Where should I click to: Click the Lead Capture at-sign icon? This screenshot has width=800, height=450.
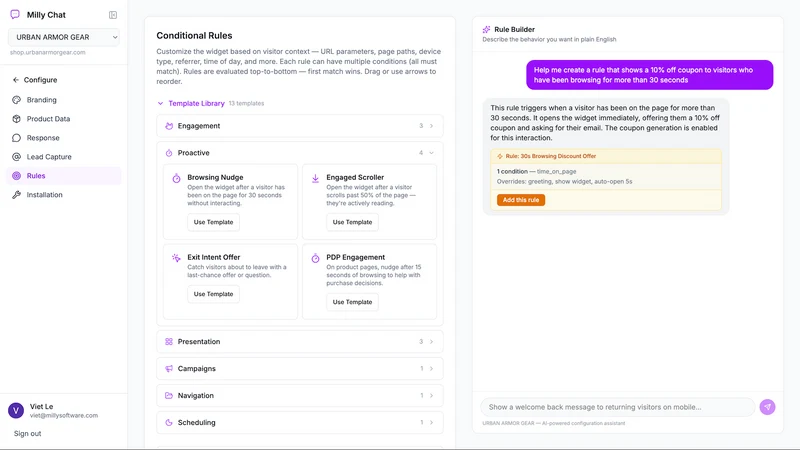[x=16, y=157]
